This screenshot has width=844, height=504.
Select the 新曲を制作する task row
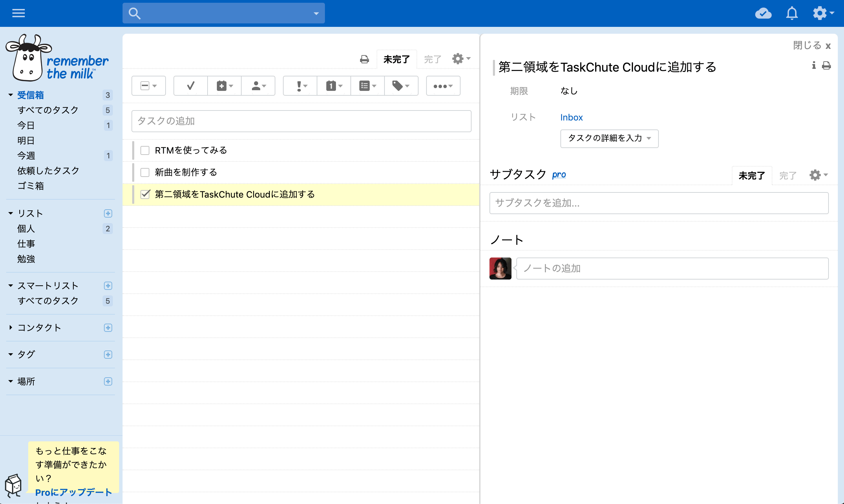[x=301, y=172]
